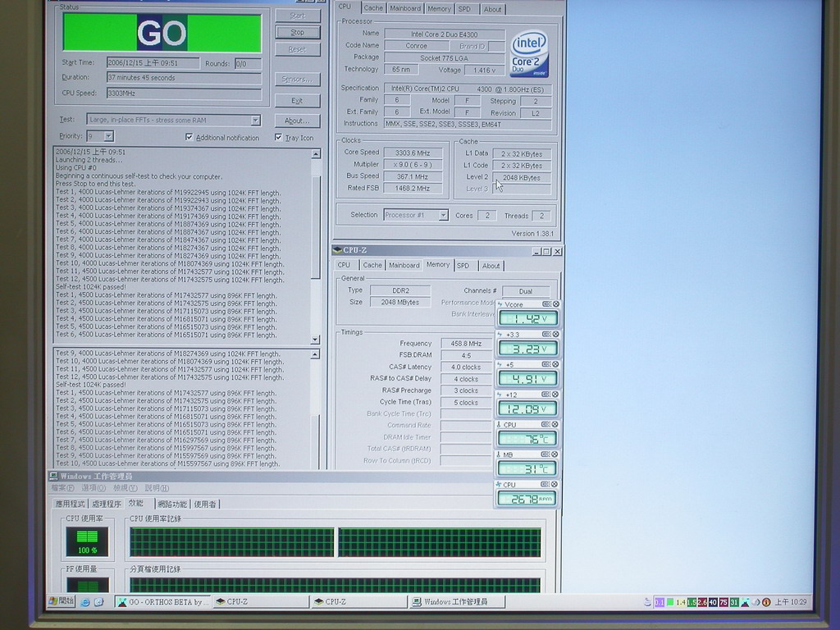Open About tab in lower CPU-Z window
The width and height of the screenshot is (840, 630).
(x=491, y=265)
